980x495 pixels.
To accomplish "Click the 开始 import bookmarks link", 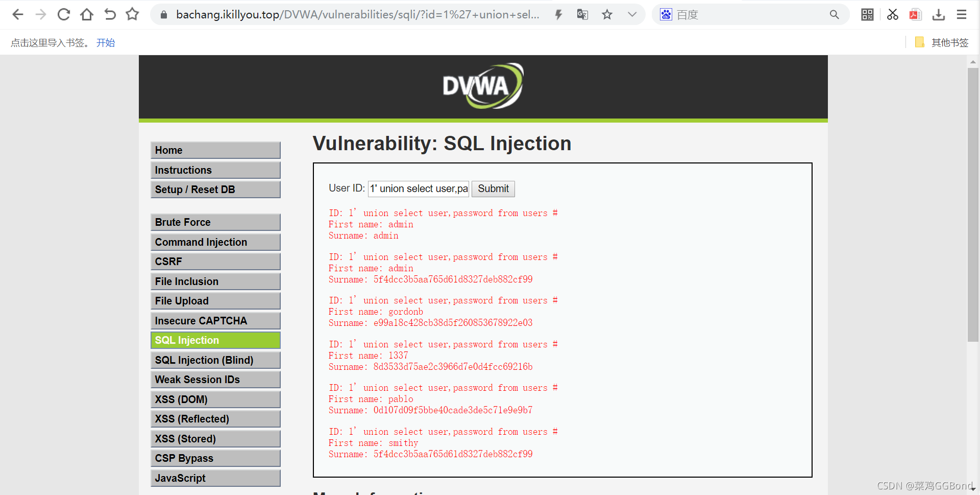I will click(x=106, y=43).
